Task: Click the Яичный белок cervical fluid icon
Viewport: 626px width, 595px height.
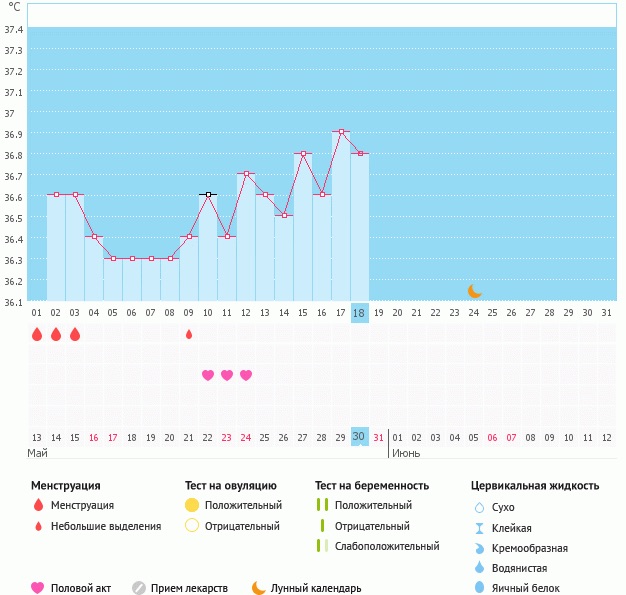Action: (479, 588)
